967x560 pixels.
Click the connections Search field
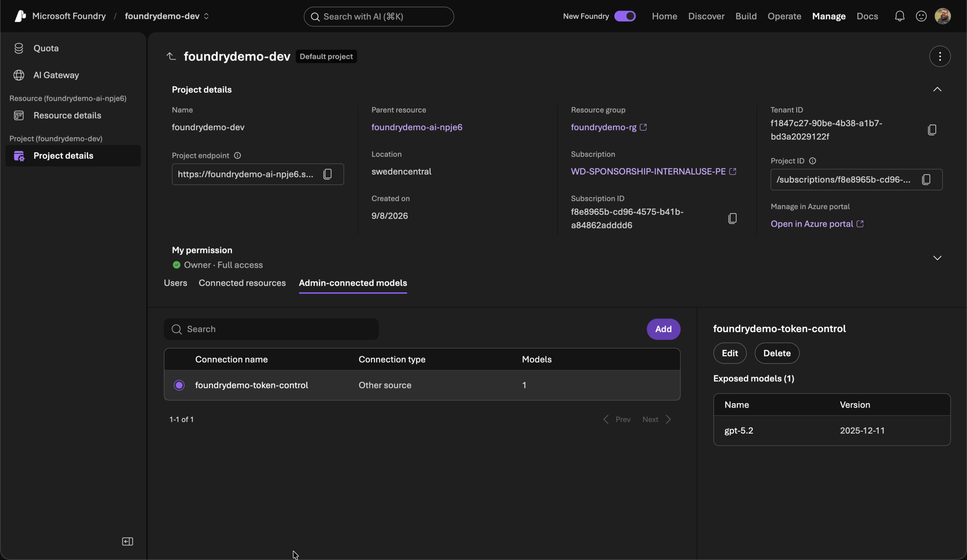tap(271, 329)
